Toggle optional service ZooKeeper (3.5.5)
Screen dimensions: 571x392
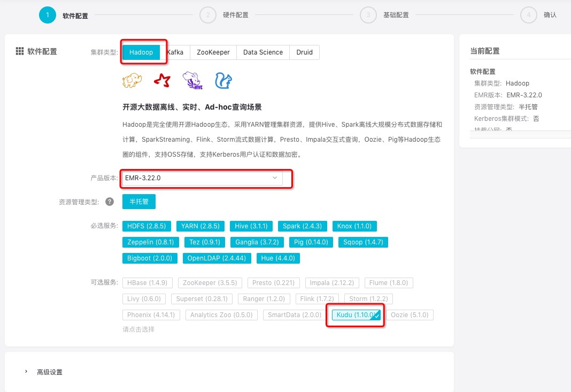pyautogui.click(x=210, y=283)
